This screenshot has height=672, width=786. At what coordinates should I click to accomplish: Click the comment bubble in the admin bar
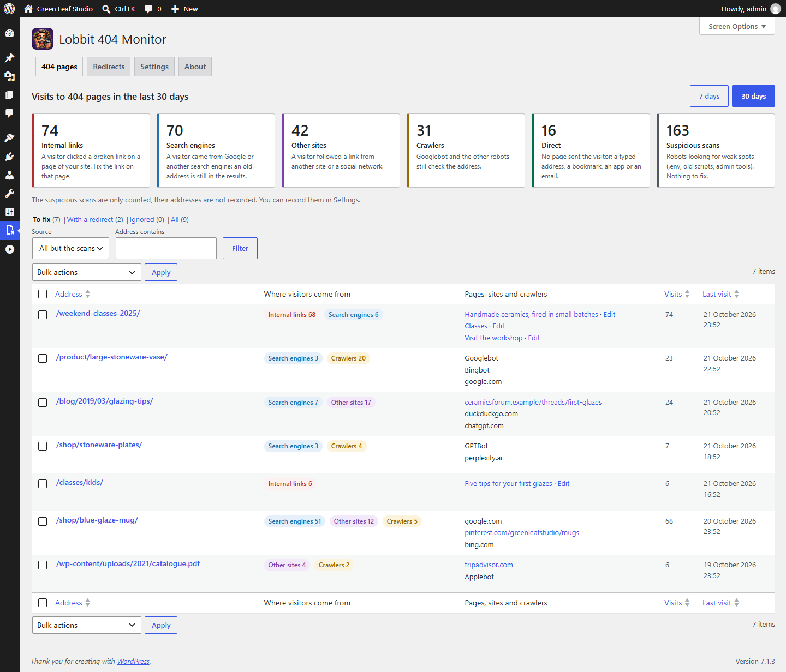point(148,9)
